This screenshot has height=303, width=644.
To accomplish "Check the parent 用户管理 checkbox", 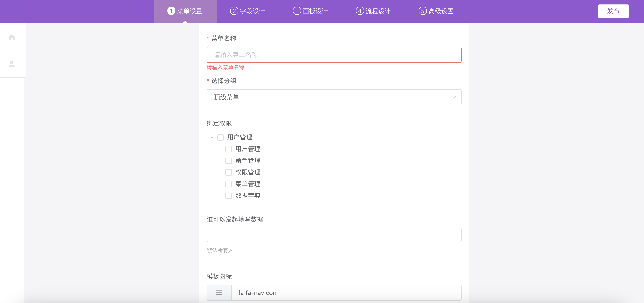I will pos(221,137).
